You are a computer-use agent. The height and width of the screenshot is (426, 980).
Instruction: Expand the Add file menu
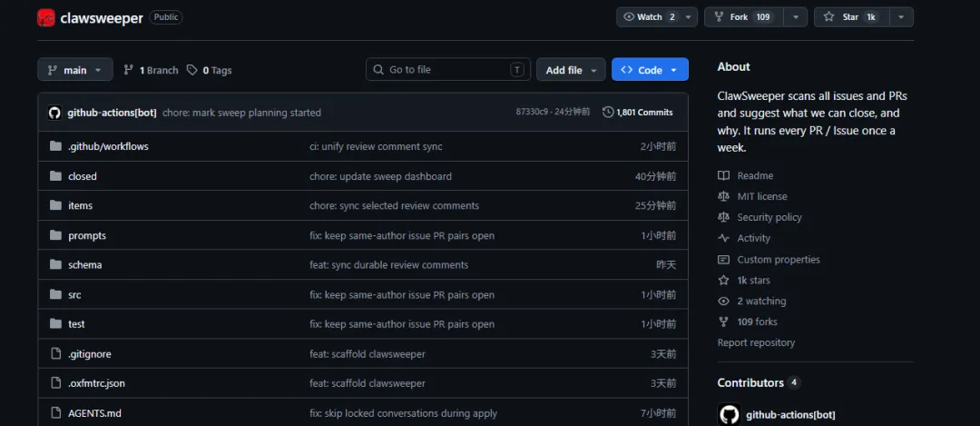[x=571, y=70]
